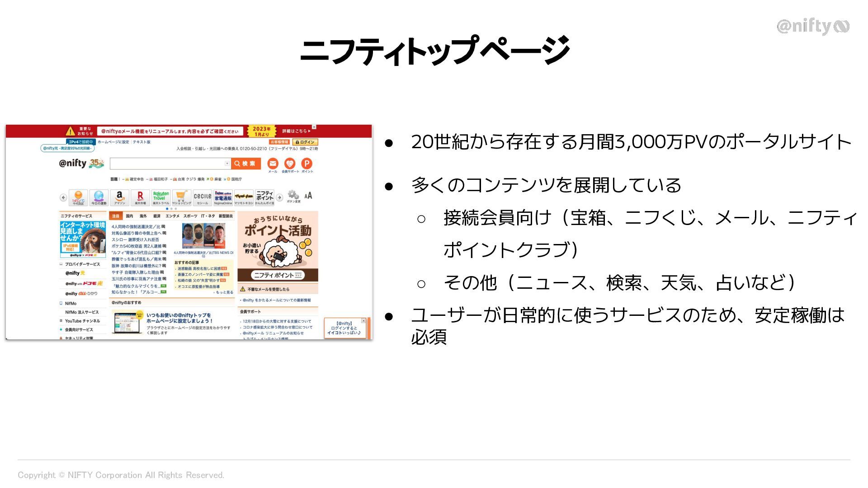Open the プロバイダーサービス sidebar item
Image resolution: width=868 pixels, height=488 pixels.
click(x=82, y=264)
